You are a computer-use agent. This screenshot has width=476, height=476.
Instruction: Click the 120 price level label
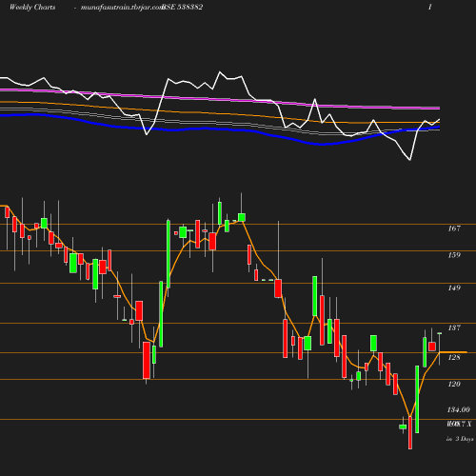pos(454,384)
